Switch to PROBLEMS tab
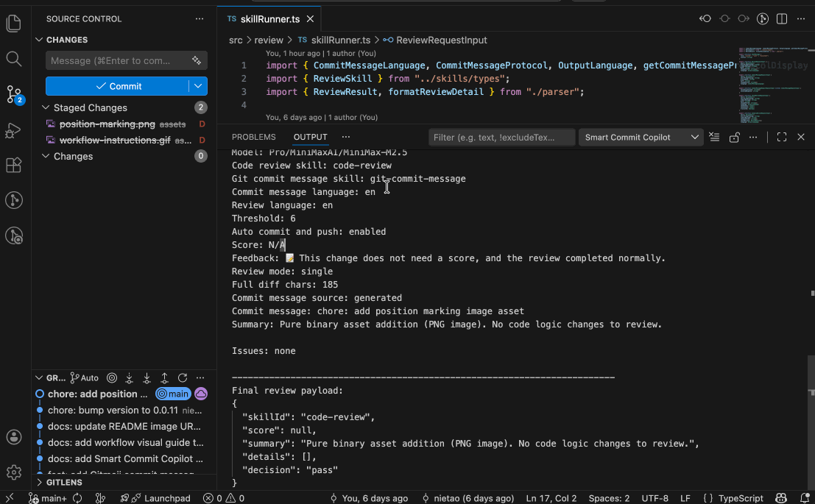815x504 pixels. (254, 137)
